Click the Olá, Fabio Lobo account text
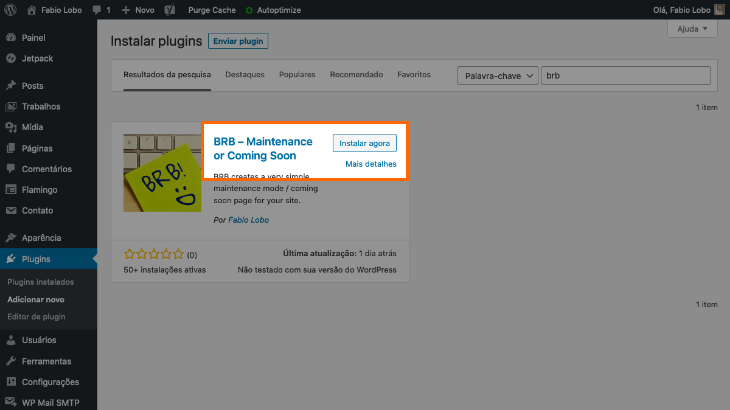 point(682,10)
